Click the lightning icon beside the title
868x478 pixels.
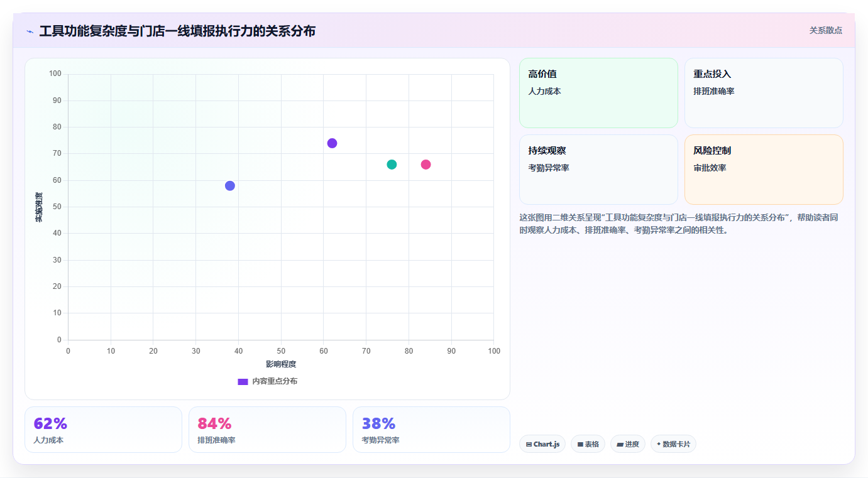pos(30,31)
